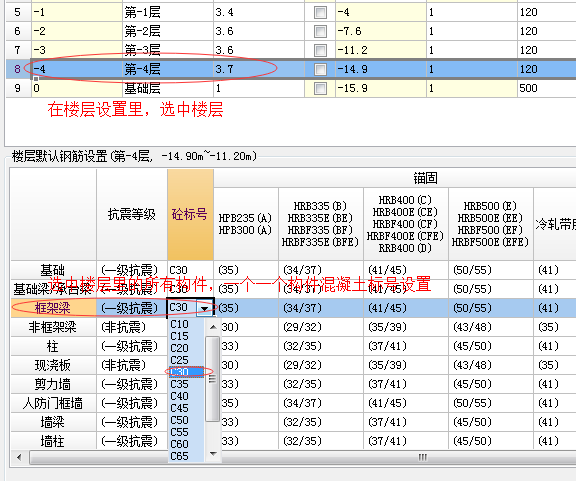Viewport: 576px width, 481px height.
Task: Toggle checkbox in the 第-1层 row
Action: 320,12
